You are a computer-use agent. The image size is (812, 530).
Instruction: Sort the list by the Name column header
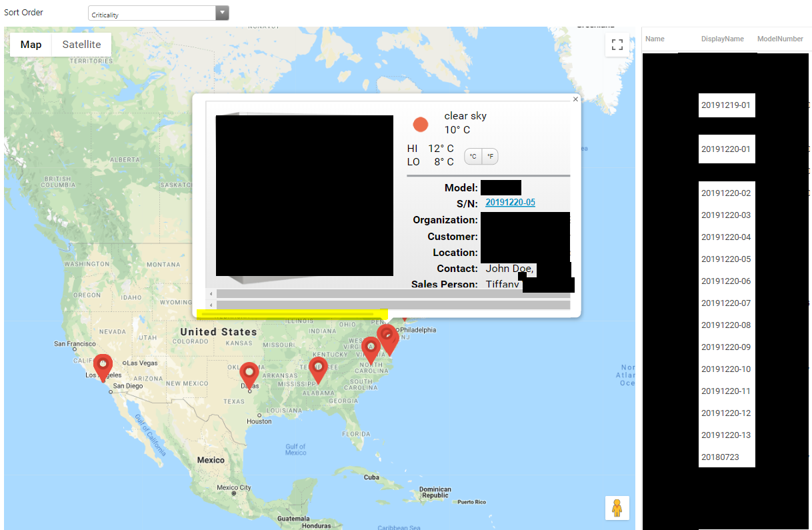[x=653, y=39]
